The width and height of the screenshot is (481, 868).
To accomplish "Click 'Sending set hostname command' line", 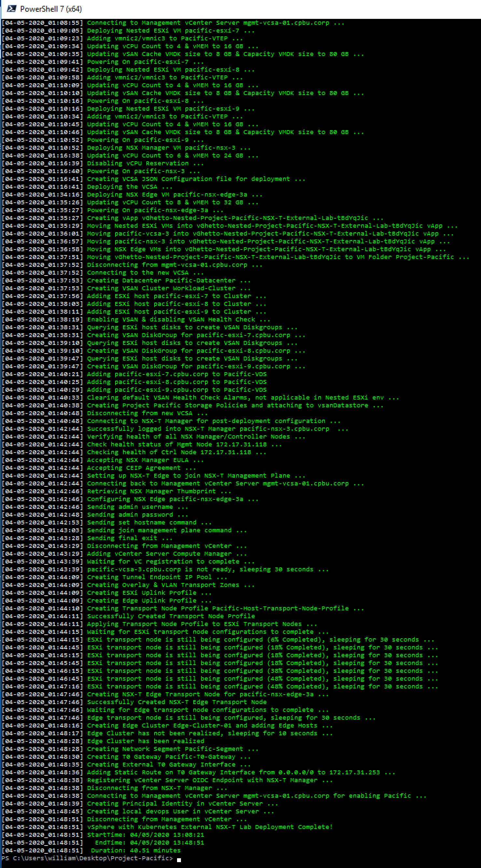I will tap(106, 522).
